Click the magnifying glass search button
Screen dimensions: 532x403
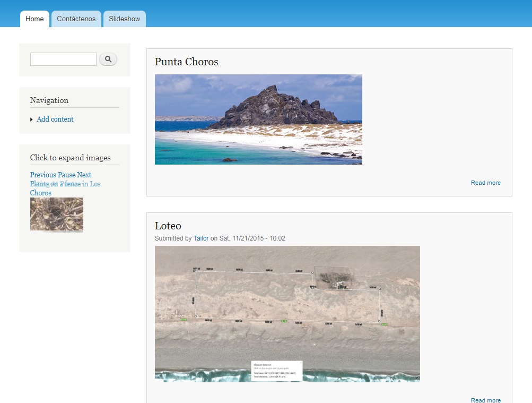(x=108, y=59)
